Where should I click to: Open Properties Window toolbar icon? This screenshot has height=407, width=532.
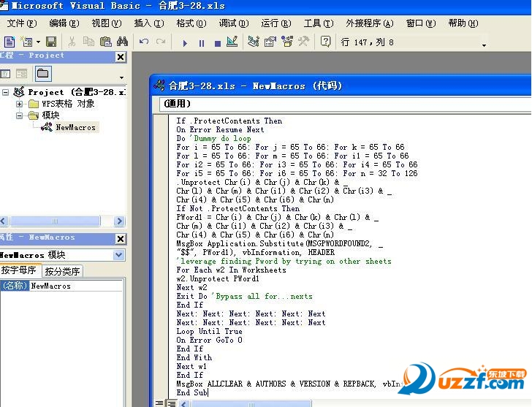tap(270, 42)
